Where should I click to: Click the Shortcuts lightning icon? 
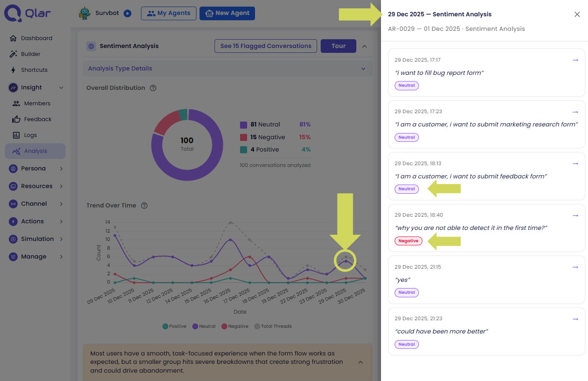point(13,70)
